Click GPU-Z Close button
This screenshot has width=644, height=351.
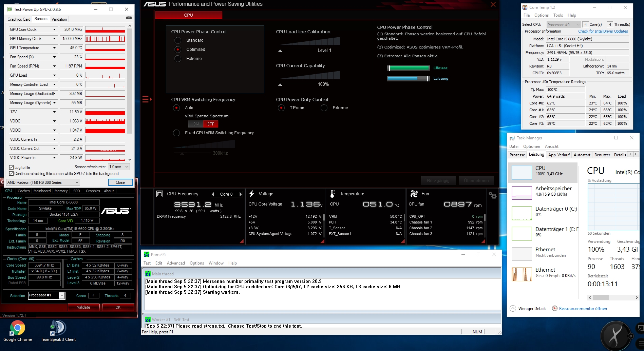[x=120, y=182]
